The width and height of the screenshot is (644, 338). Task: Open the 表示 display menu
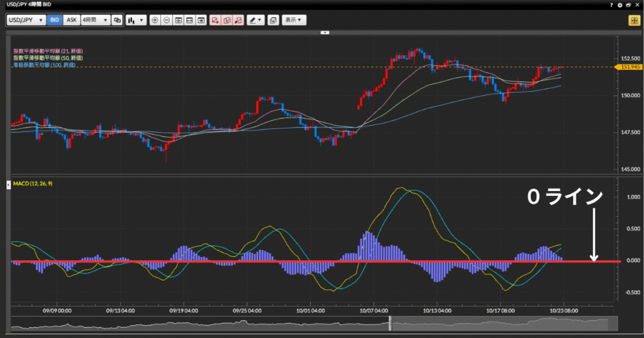(x=294, y=20)
